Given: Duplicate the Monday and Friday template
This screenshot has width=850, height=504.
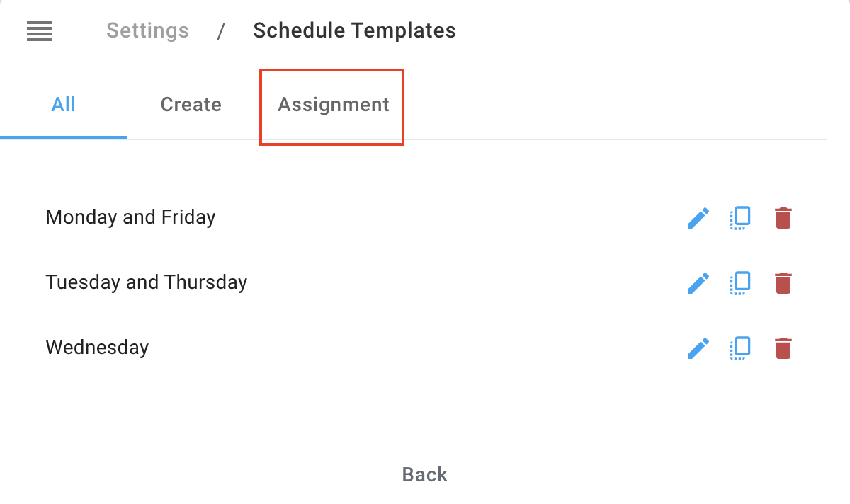Looking at the screenshot, I should coord(740,218).
